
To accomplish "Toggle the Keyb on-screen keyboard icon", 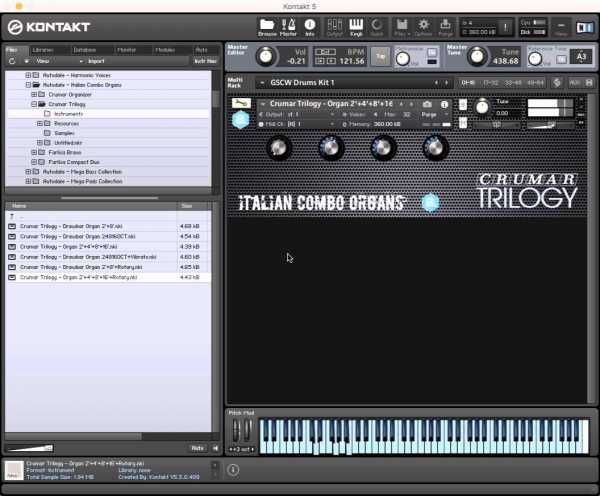I will pyautogui.click(x=356, y=28).
